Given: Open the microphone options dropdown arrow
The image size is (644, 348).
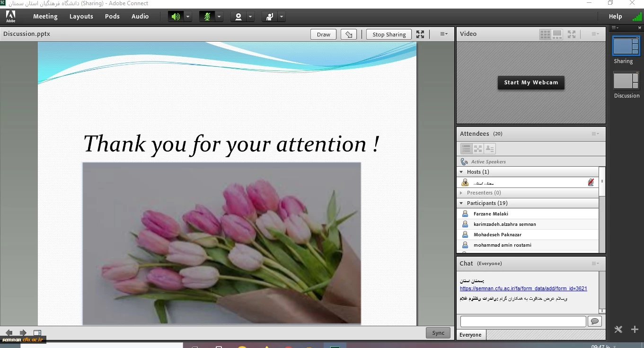Looking at the screenshot, I should (x=219, y=17).
